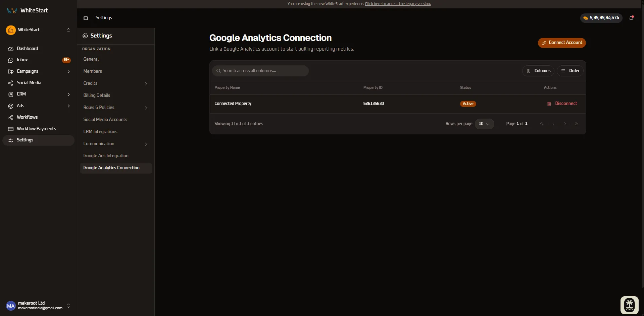Click the Workflows icon

pyautogui.click(x=11, y=117)
